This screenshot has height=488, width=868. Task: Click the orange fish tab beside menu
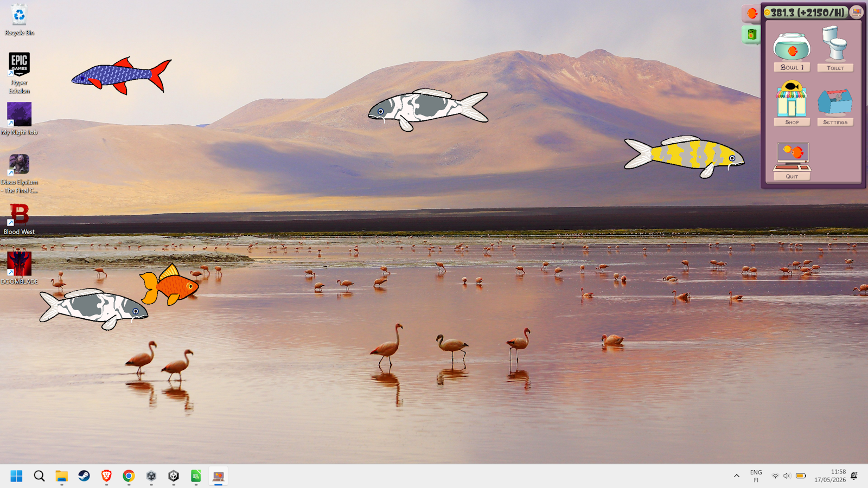pyautogui.click(x=751, y=14)
